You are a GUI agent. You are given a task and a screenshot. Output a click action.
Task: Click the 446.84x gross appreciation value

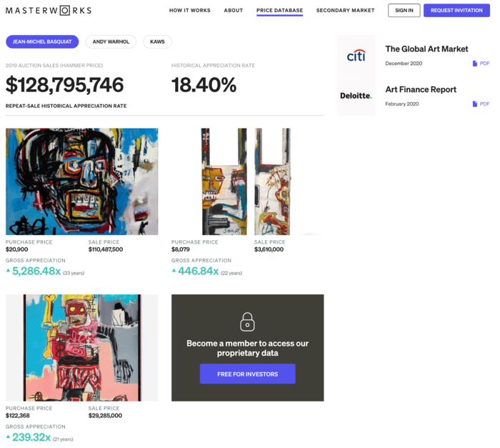coord(199,272)
